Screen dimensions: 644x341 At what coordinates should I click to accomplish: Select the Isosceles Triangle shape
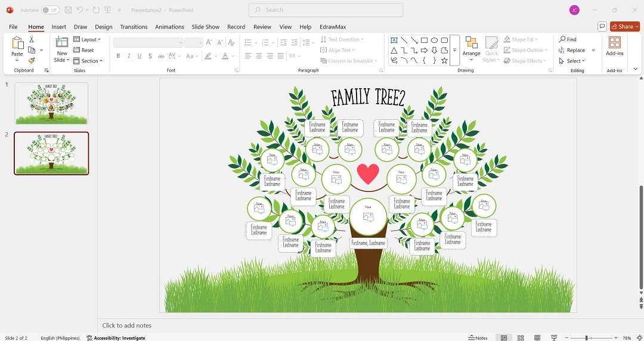tap(394, 51)
